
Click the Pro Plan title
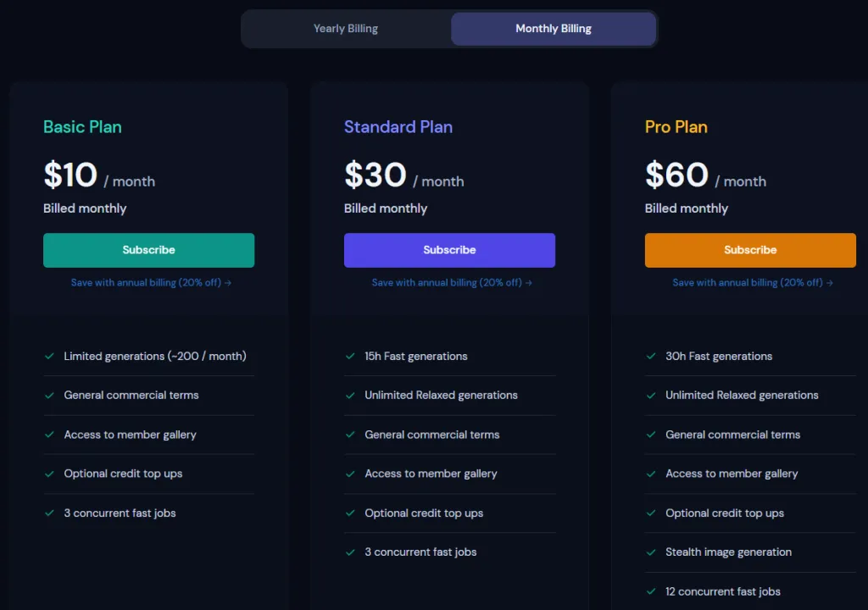(x=676, y=127)
